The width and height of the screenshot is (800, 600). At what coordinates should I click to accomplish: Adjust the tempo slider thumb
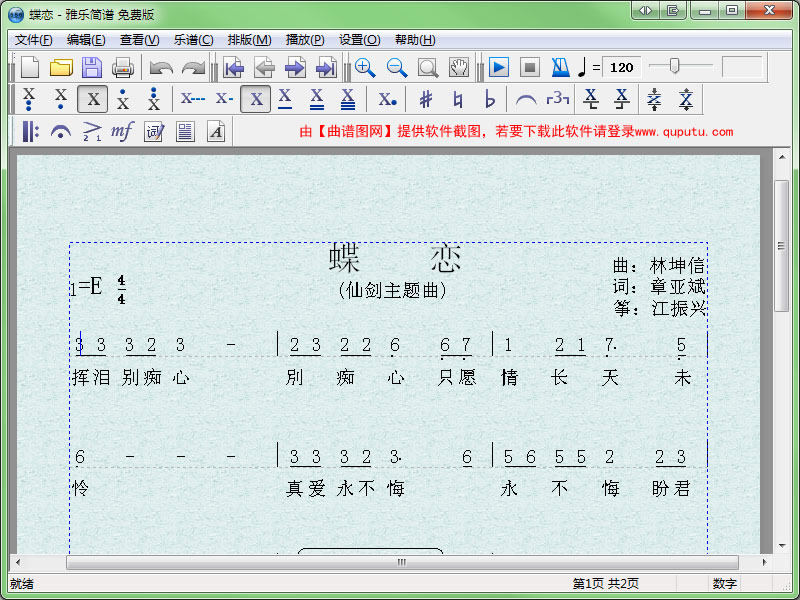tap(674, 66)
